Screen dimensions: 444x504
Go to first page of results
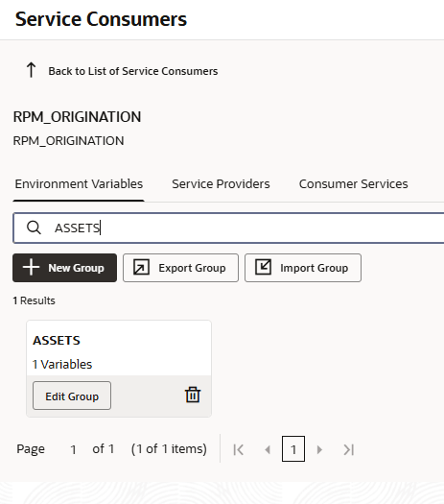point(239,449)
